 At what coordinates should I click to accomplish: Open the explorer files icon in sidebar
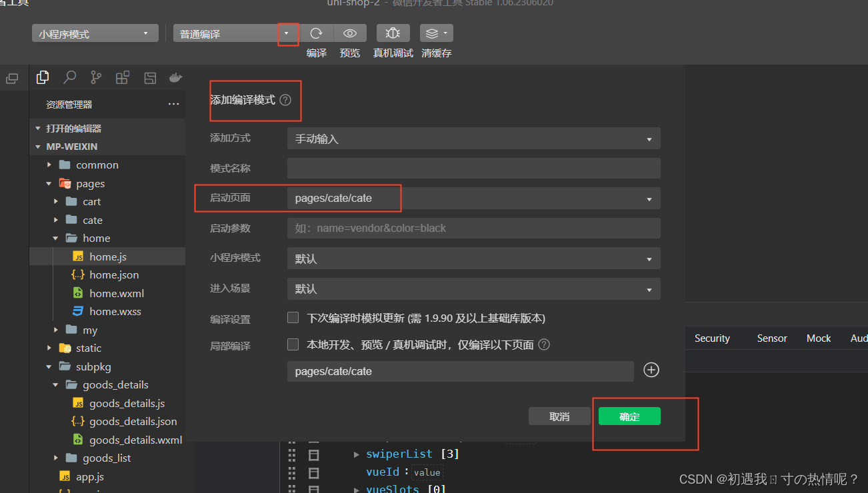pos(43,77)
